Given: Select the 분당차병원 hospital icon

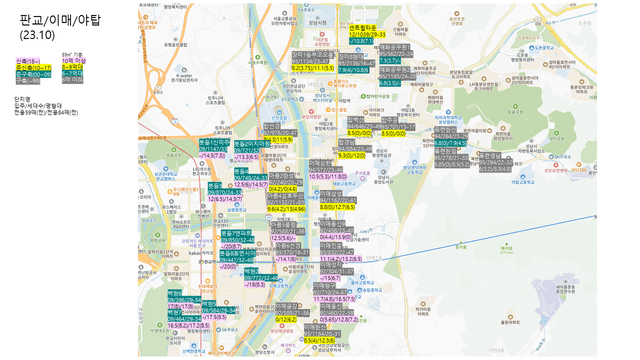Looking at the screenshot, I should [311, 111].
